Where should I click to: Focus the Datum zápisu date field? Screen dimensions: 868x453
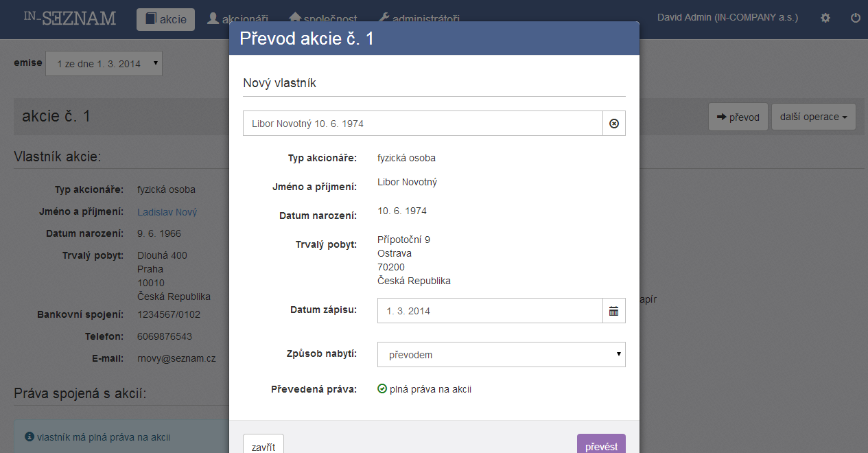point(490,311)
